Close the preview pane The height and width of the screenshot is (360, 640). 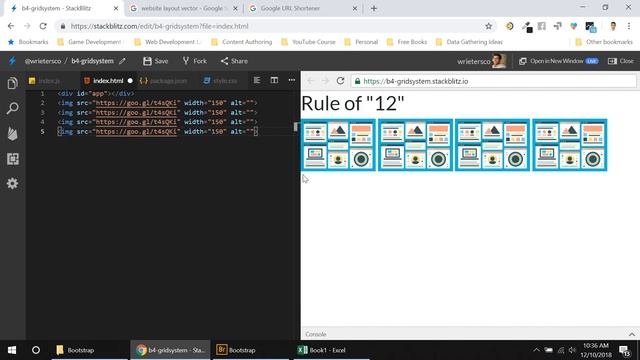620,61
